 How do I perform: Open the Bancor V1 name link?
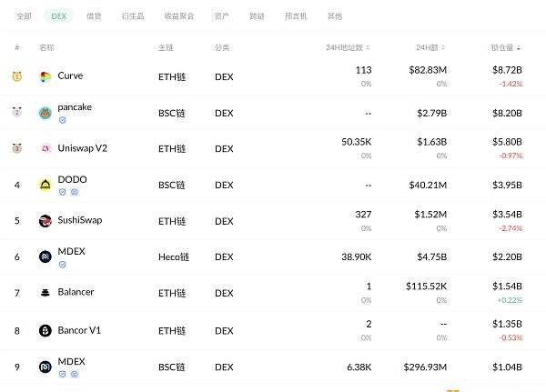tap(79, 330)
